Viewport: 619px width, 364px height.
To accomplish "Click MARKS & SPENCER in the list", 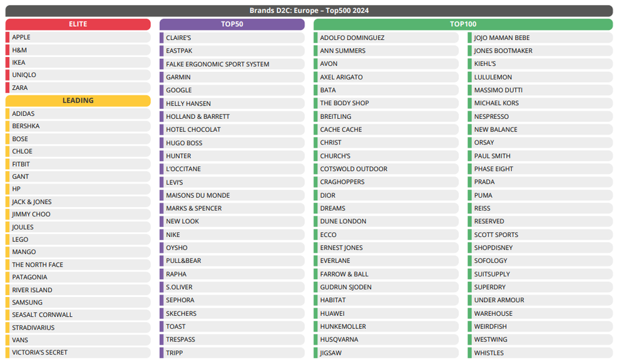I will point(232,209).
